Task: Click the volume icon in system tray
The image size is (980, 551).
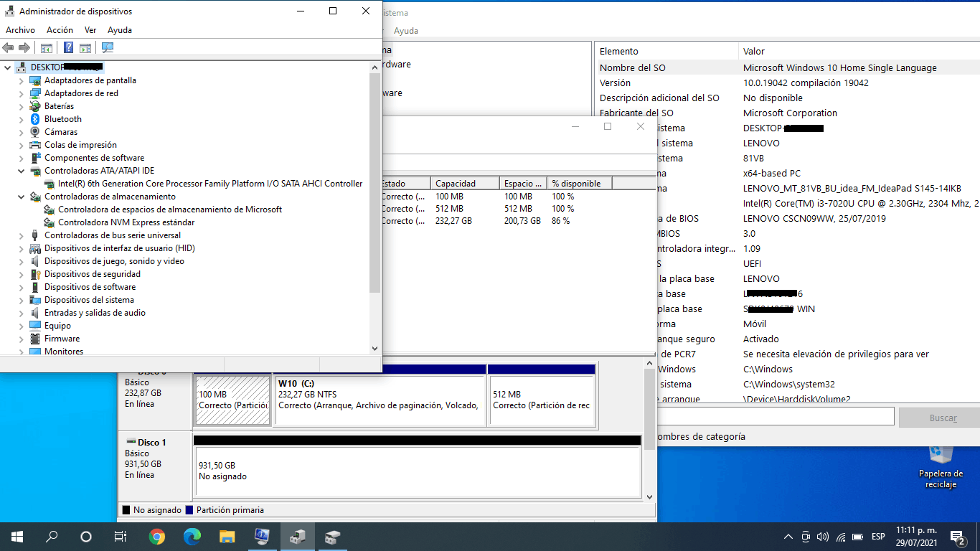Action: [823, 536]
